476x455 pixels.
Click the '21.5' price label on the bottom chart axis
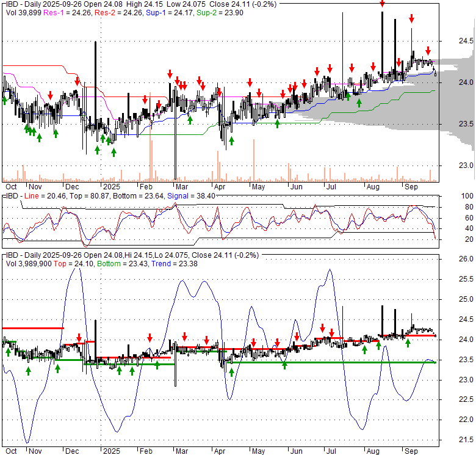[466, 440]
